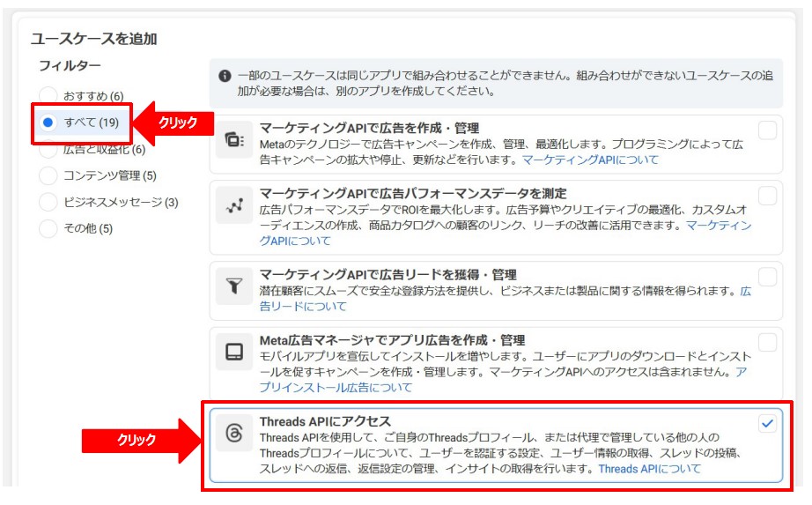Screen dimensions: 812x505
Task: Click the 一部のユースケースは同じアプリで notice text
Action: 506,83
